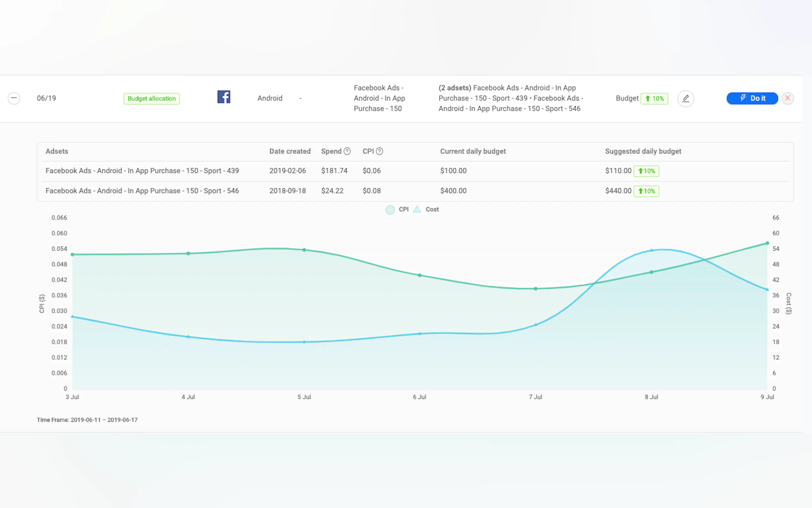Click the Suggested daily budget column header
The height and width of the screenshot is (508, 812).
(643, 151)
